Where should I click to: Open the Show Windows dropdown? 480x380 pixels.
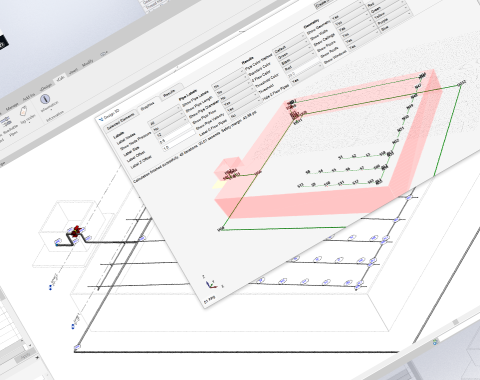365,39
